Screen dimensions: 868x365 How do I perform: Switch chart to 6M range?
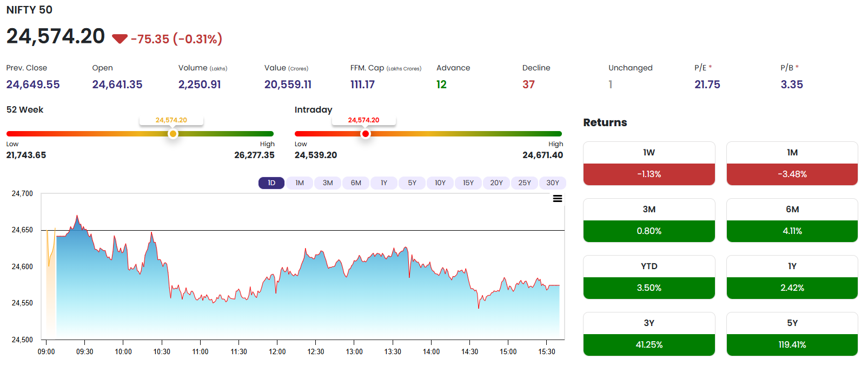(356, 183)
